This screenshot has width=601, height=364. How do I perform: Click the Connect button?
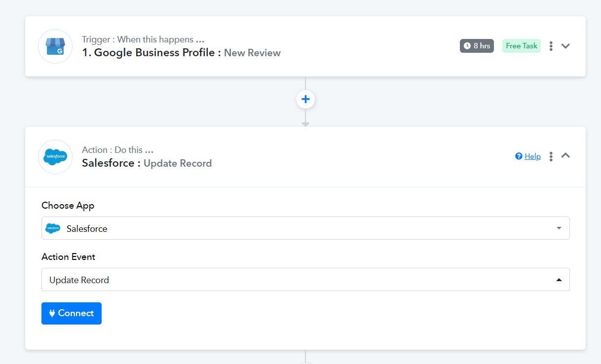pyautogui.click(x=72, y=313)
